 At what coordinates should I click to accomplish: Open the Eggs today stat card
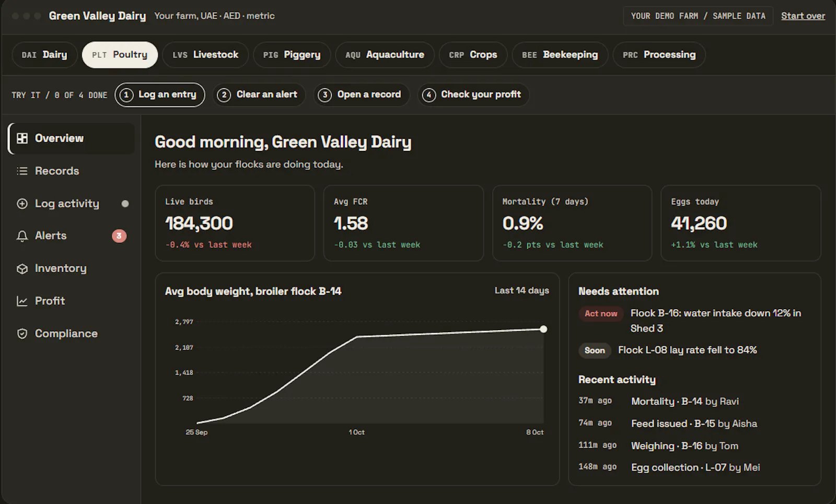click(x=741, y=223)
